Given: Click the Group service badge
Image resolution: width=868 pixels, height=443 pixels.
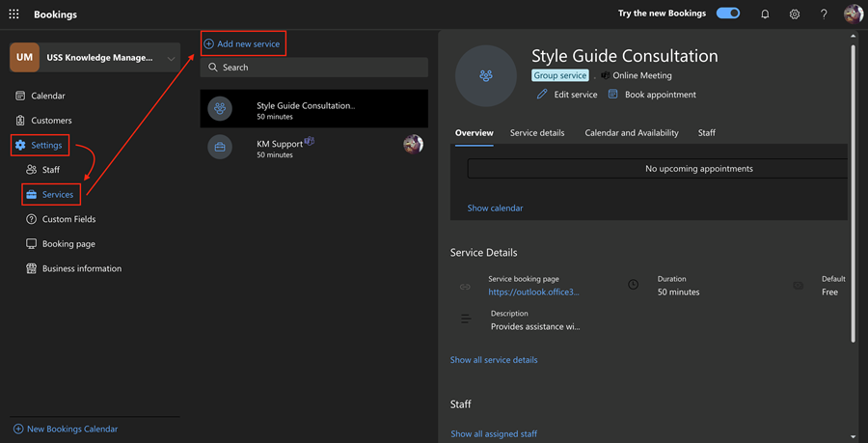Looking at the screenshot, I should [559, 75].
